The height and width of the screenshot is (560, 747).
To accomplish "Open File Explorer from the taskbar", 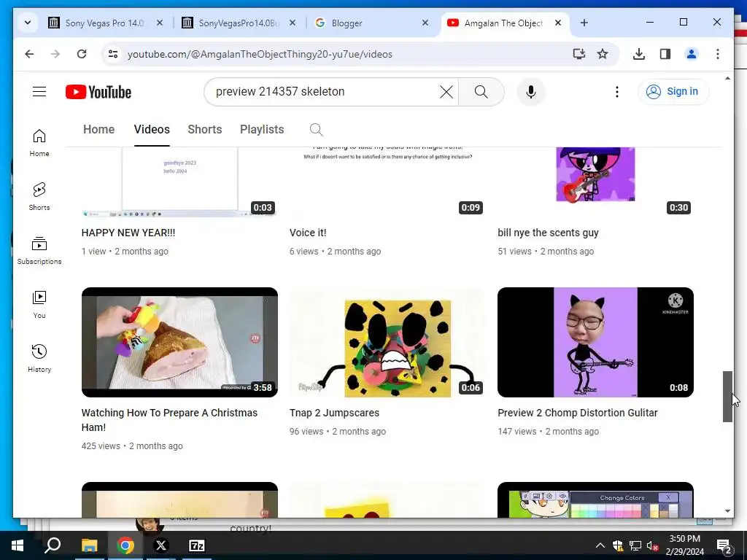I will click(89, 545).
